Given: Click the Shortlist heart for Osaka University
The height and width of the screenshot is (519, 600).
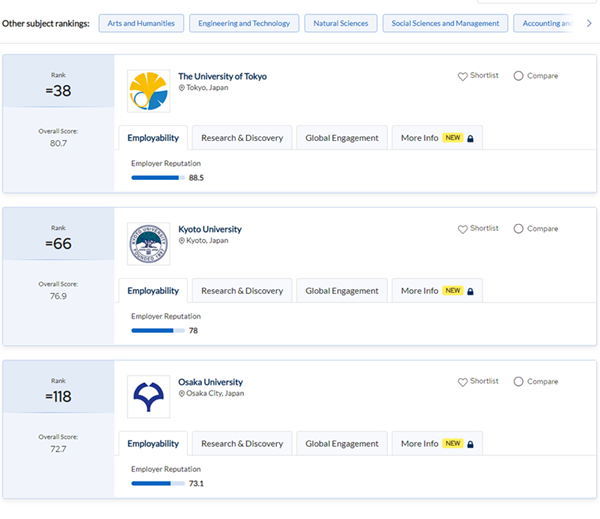Looking at the screenshot, I should [x=463, y=382].
